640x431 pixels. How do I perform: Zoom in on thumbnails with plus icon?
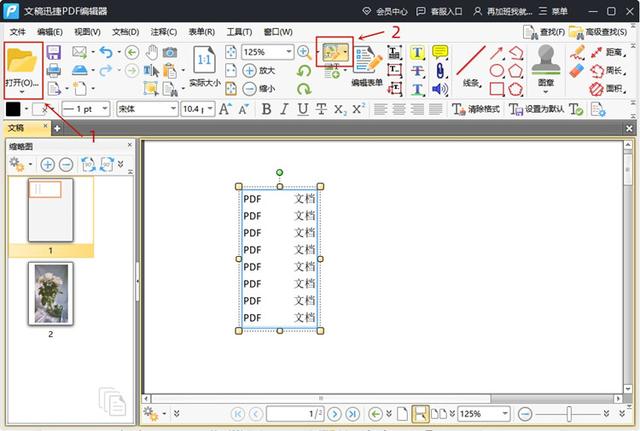coord(47,164)
